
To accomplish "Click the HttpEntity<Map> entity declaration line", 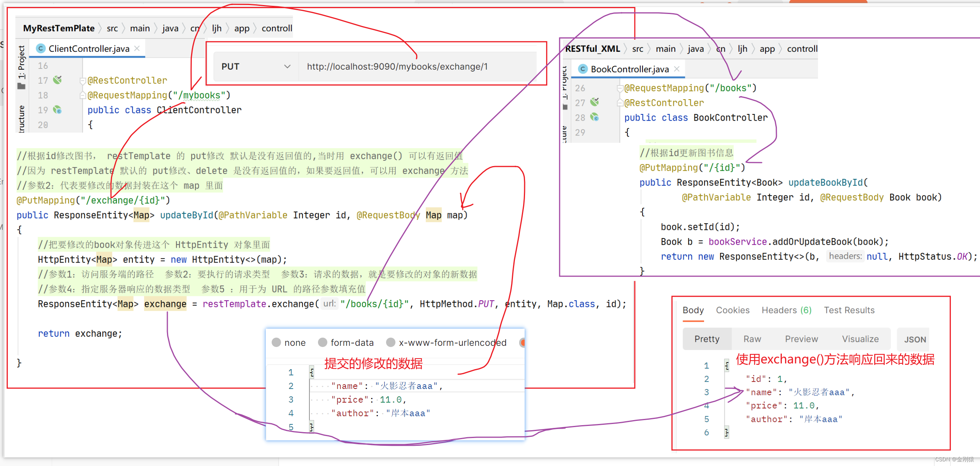I will pyautogui.click(x=162, y=259).
